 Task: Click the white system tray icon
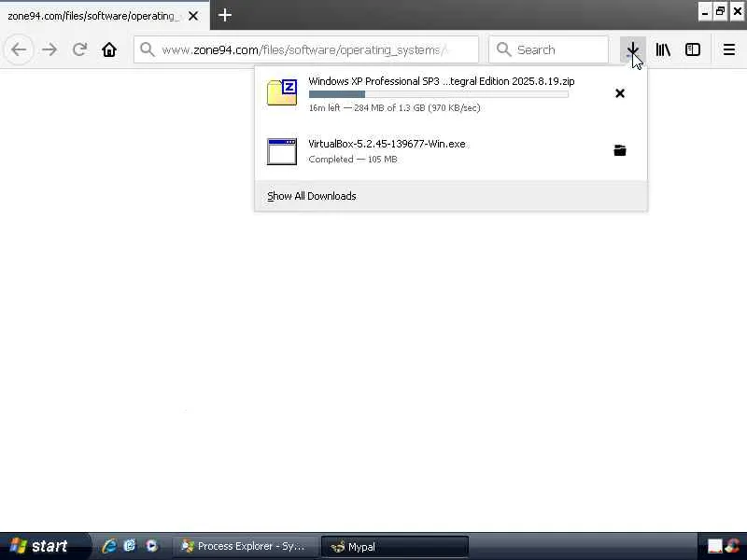(x=714, y=546)
